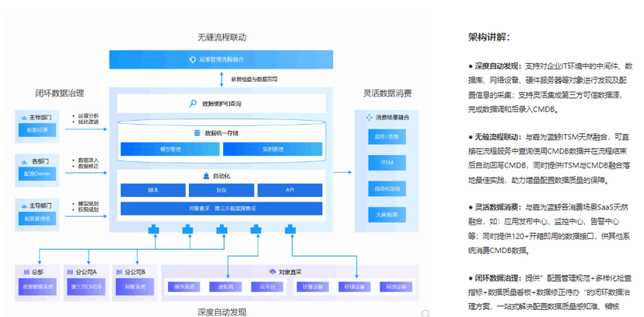The height and width of the screenshot is (317, 644).
Task: Click the 配置管理员 box
Action: coord(37,218)
